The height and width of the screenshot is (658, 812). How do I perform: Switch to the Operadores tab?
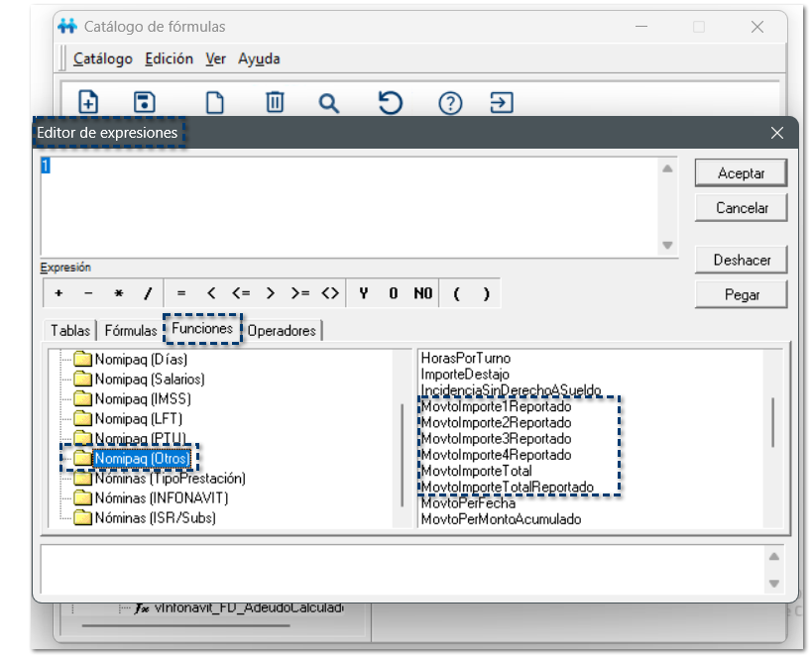[x=282, y=330]
